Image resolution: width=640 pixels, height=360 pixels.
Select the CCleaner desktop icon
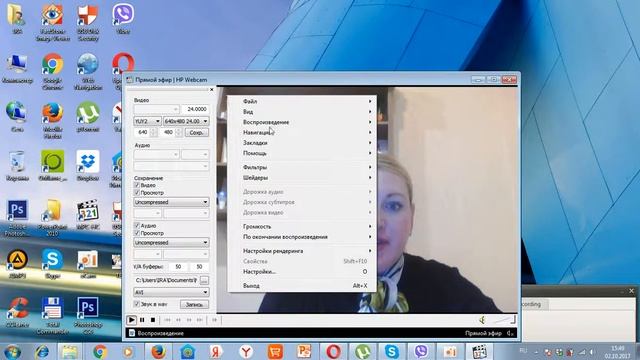coord(17,313)
